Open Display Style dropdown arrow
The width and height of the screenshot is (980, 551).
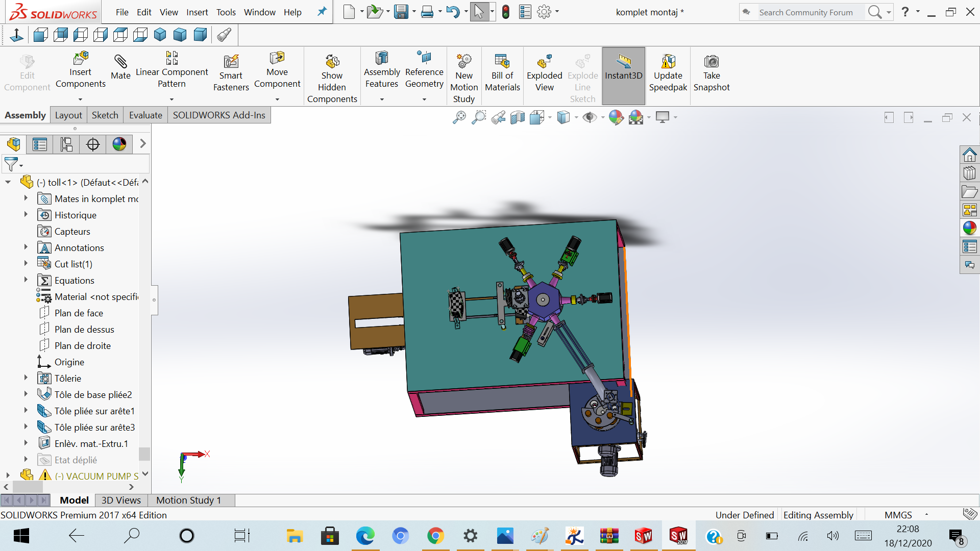point(576,117)
